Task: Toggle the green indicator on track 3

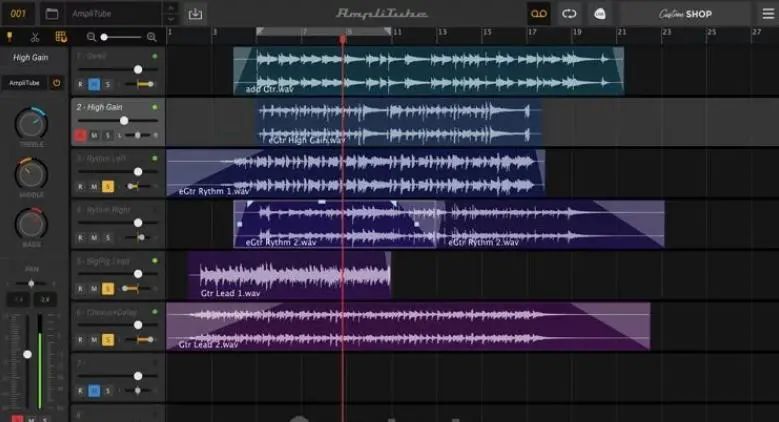Action: coord(155,158)
